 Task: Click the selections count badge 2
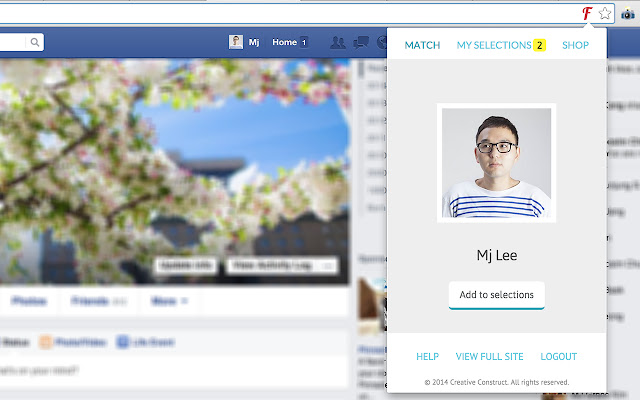tap(539, 45)
